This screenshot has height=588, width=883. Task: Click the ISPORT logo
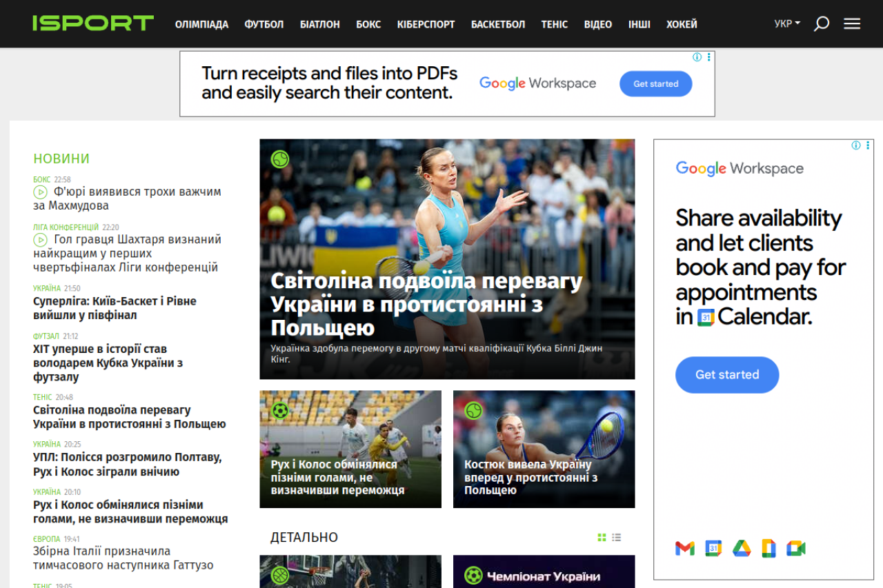93,23
